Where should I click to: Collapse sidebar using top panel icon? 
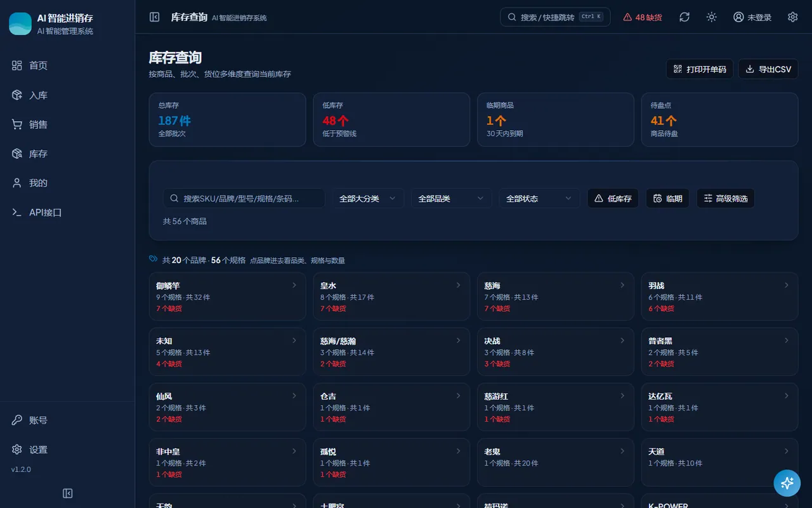click(x=154, y=17)
